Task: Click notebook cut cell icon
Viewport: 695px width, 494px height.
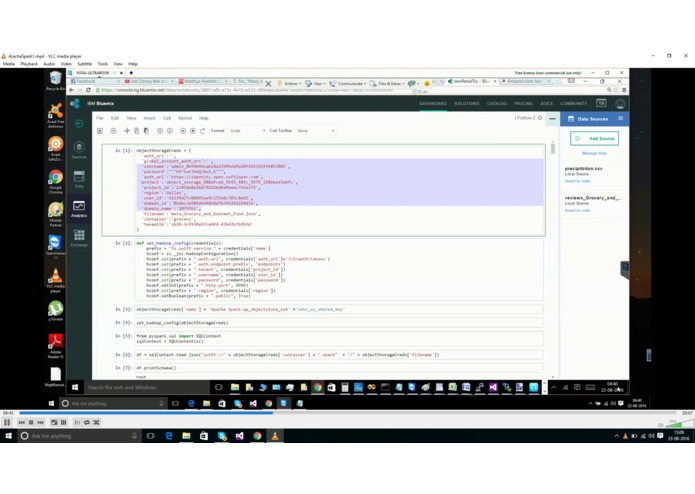Action: point(127,131)
